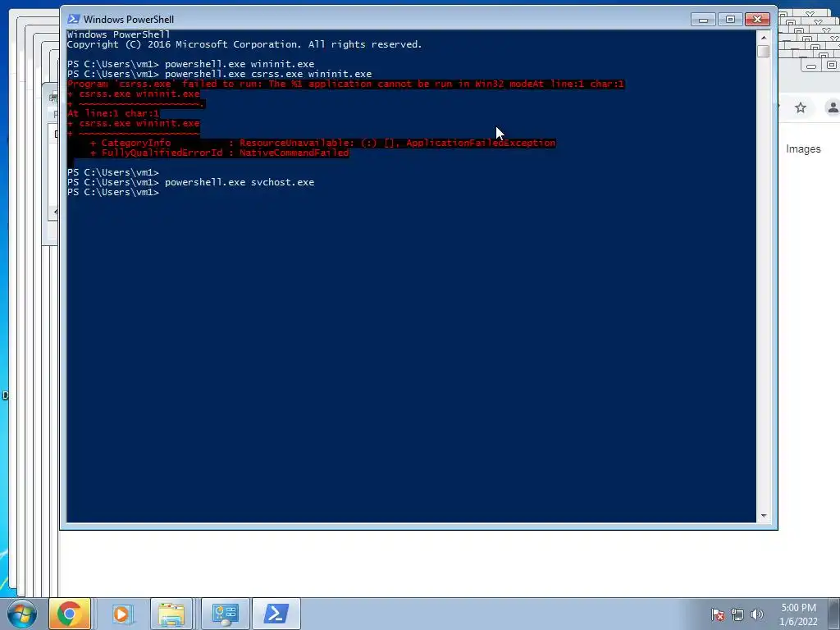Click the 'At line:1 char:1' error line
Screen dimensions: 840x630
tap(113, 113)
